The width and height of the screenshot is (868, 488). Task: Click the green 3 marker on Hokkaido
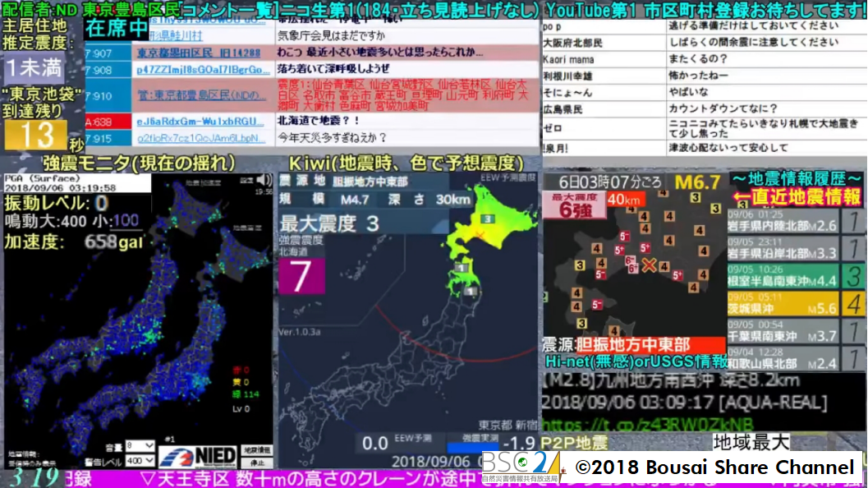point(487,219)
